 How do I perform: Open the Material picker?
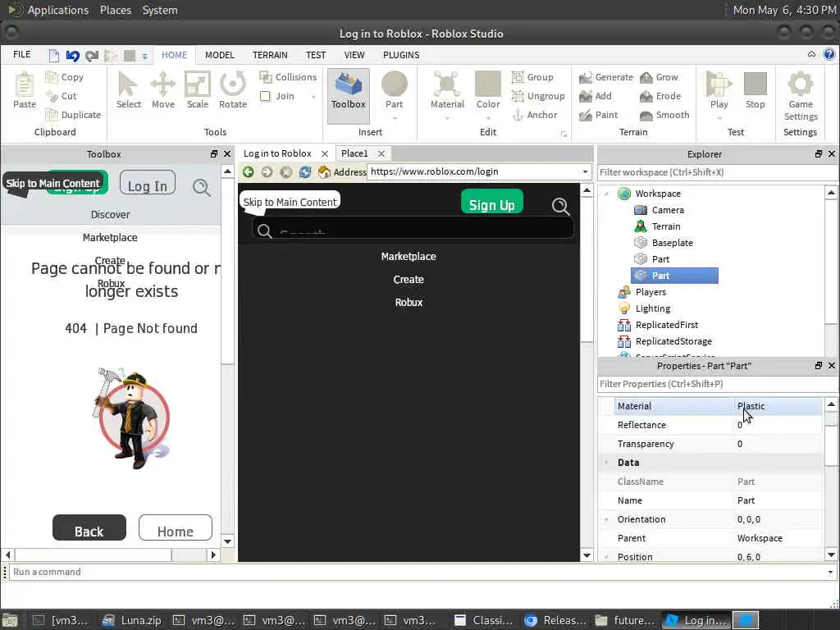click(447, 90)
